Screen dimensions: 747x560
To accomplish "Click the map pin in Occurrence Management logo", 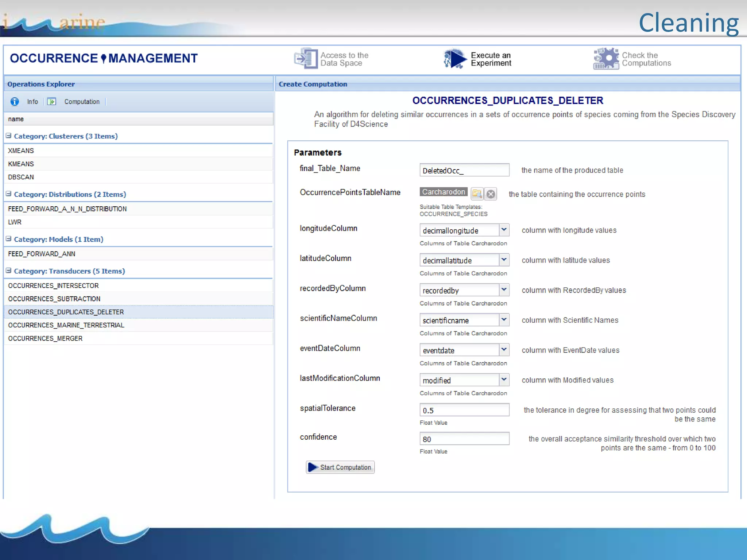I will 104,58.
